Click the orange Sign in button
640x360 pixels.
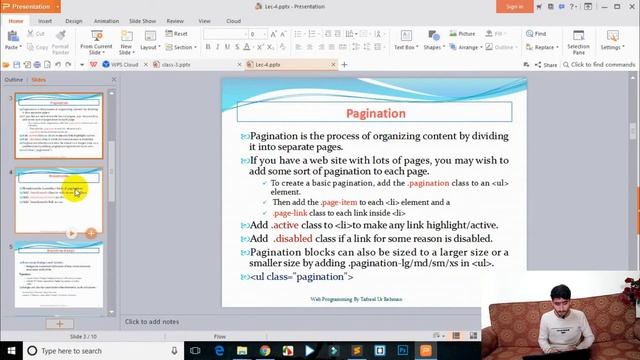point(515,7)
